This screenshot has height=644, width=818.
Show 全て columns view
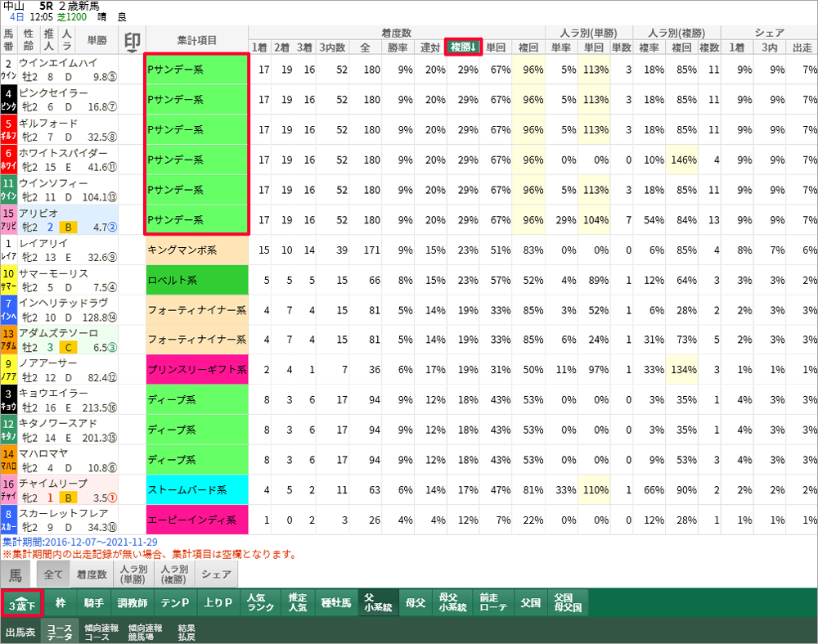click(x=53, y=574)
